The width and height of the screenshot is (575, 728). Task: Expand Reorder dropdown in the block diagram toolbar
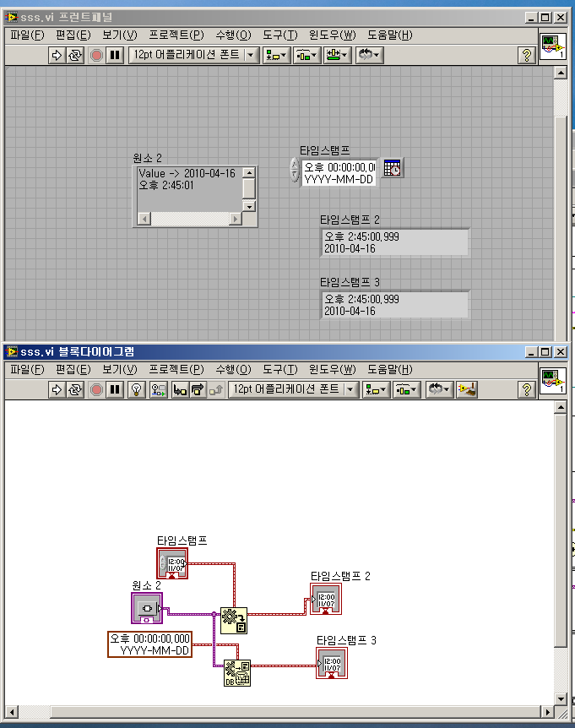click(439, 389)
